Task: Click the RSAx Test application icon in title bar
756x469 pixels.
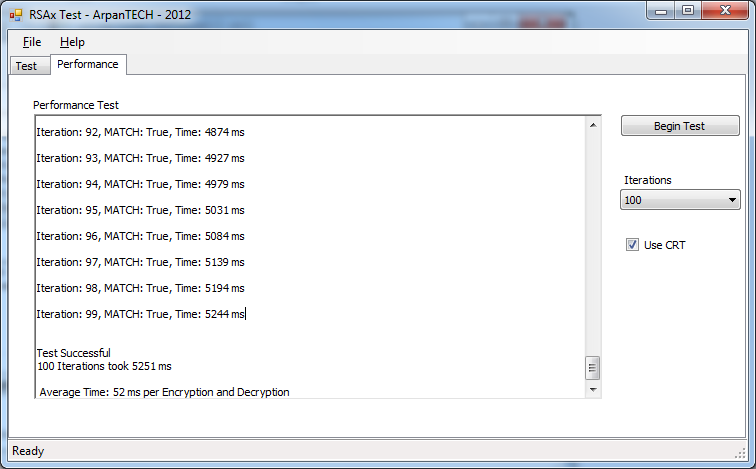Action: coord(16,15)
